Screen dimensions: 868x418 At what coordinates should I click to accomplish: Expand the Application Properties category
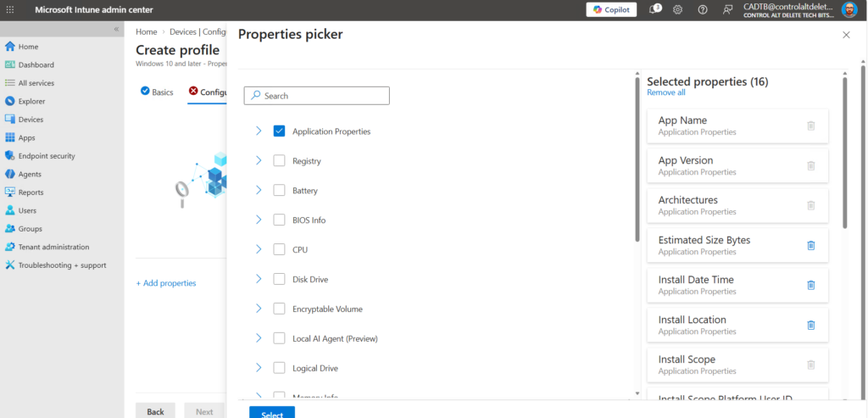pyautogui.click(x=259, y=131)
